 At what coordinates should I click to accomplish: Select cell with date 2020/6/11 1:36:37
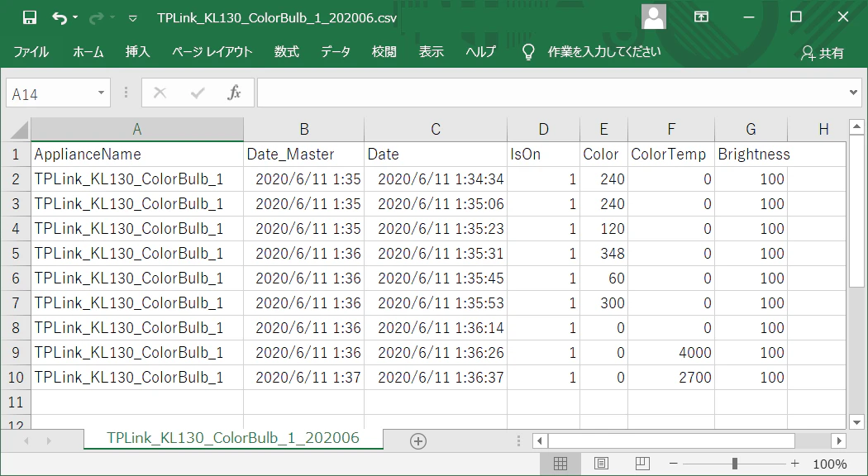coord(436,378)
